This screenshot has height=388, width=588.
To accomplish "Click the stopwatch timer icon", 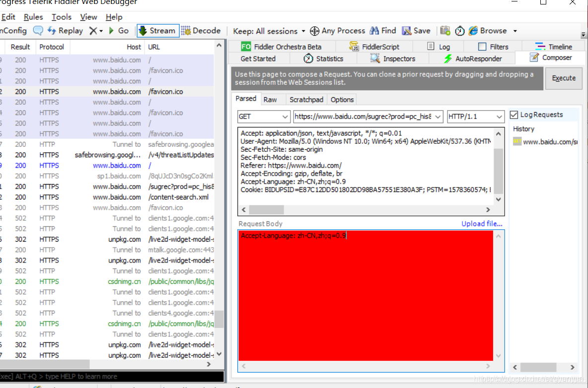I will [x=460, y=31].
